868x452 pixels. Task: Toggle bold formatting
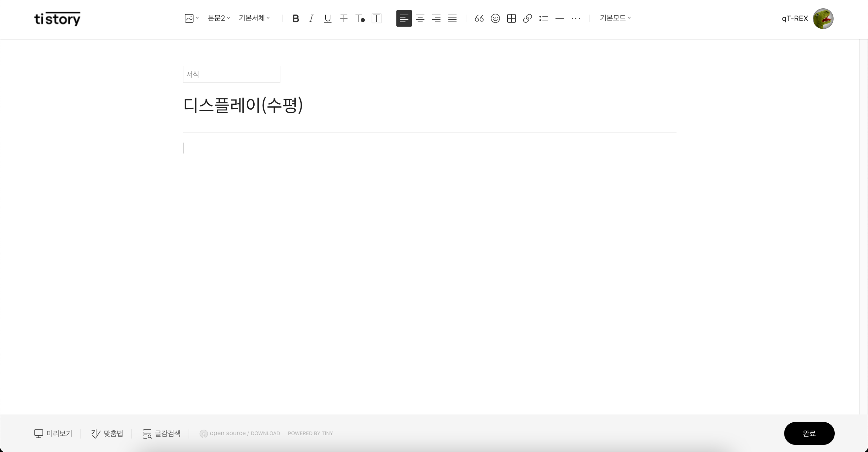(x=295, y=18)
